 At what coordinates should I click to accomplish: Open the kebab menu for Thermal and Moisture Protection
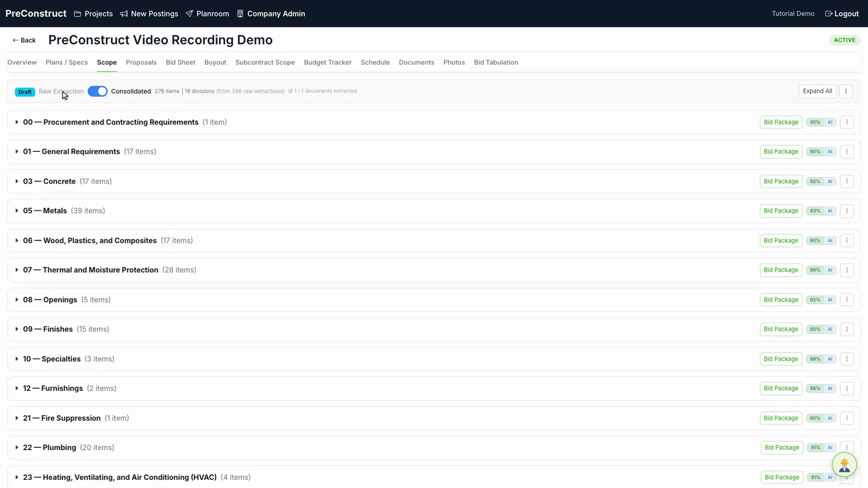pos(847,270)
